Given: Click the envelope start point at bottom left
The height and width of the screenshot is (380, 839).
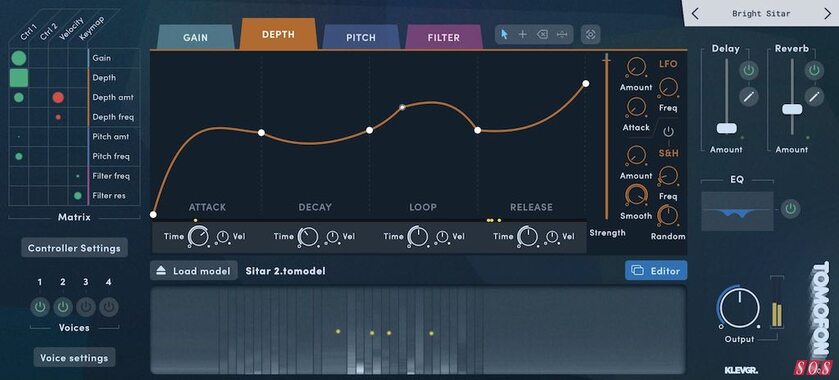Looking at the screenshot, I should click(154, 215).
